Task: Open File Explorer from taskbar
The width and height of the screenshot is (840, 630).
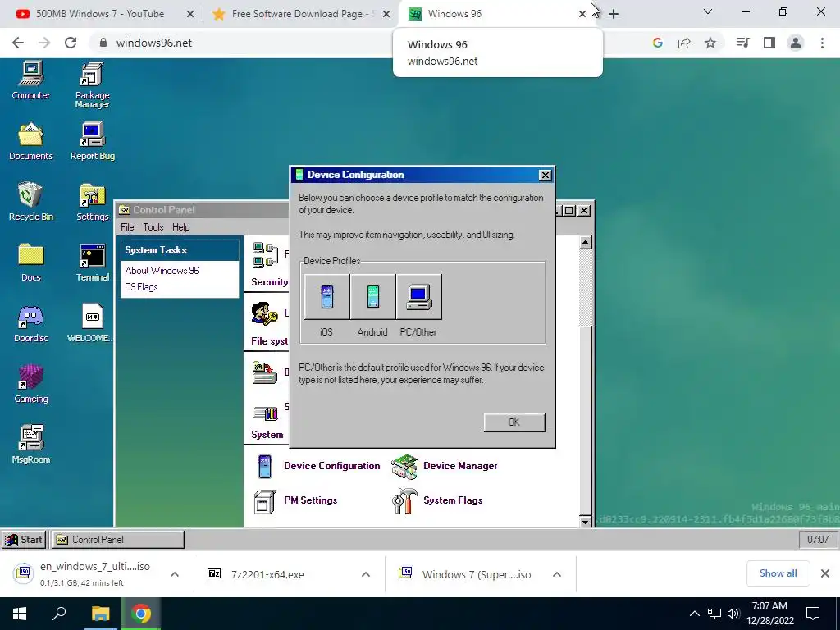Action: click(x=100, y=614)
